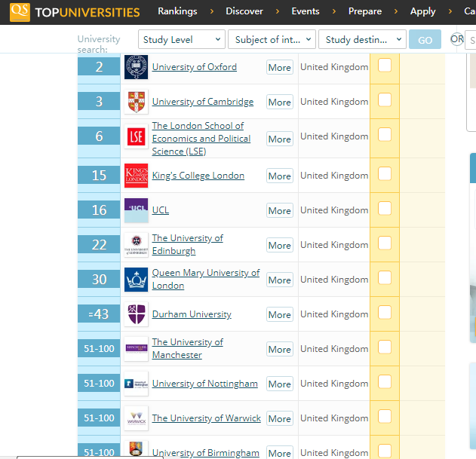
Task: Check King's College London compare box
Action: 385,173
